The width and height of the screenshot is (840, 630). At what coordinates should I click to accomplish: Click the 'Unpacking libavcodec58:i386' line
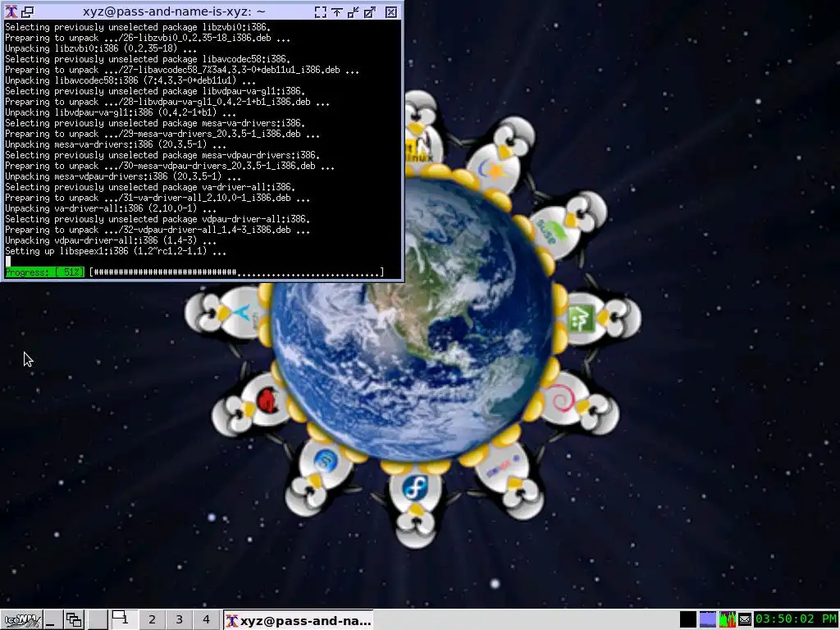(x=130, y=80)
